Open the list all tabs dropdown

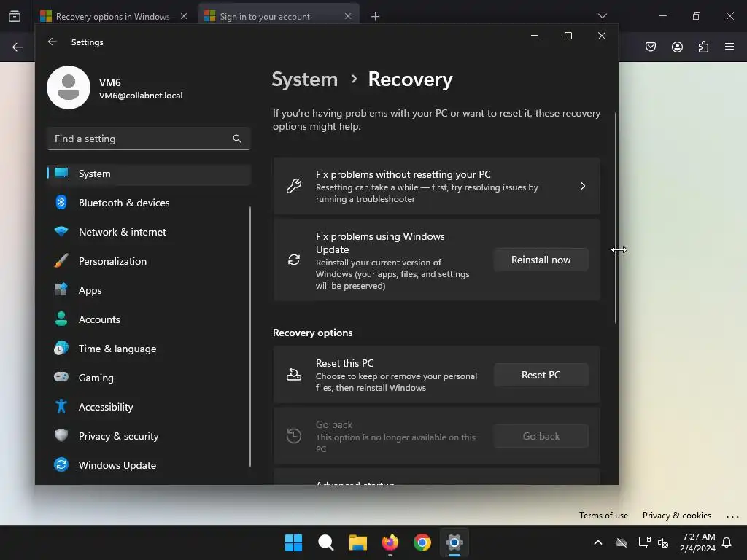coord(602,16)
